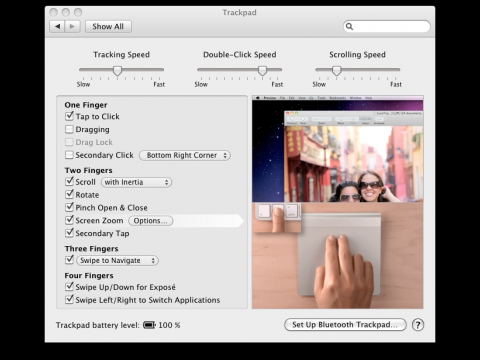480x360 pixels.
Task: Open help with the question mark button
Action: tap(418, 325)
